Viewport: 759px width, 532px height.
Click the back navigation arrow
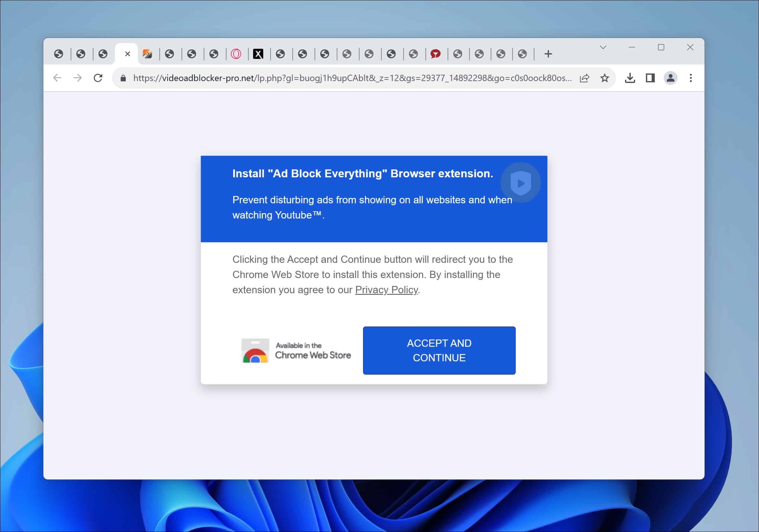point(58,78)
